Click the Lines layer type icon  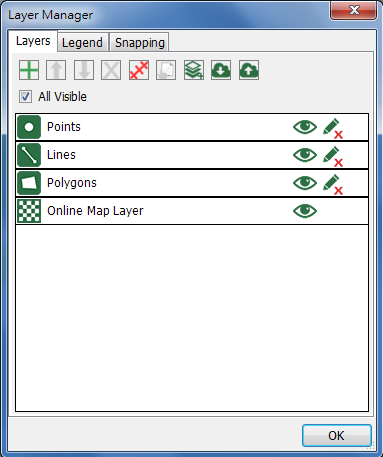[x=29, y=155]
